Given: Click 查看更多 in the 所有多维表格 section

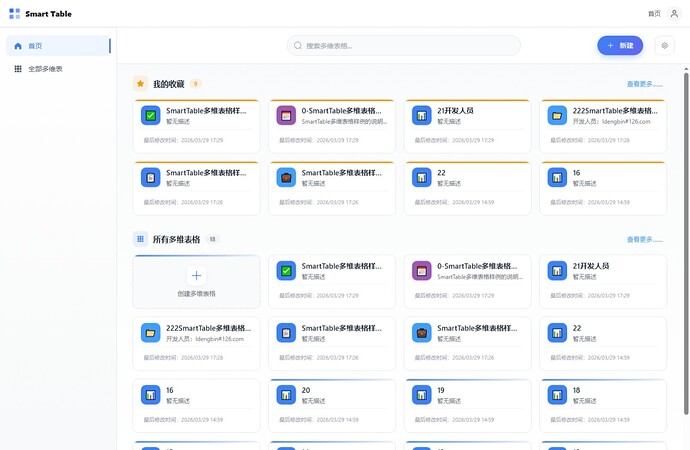Looking at the screenshot, I should pos(644,240).
